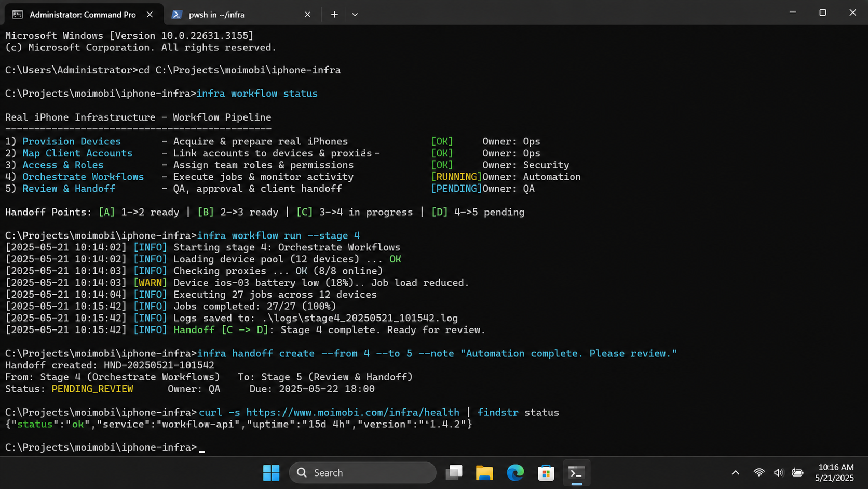
Task: Click "Access & Roles" in the stage list
Action: [63, 165]
